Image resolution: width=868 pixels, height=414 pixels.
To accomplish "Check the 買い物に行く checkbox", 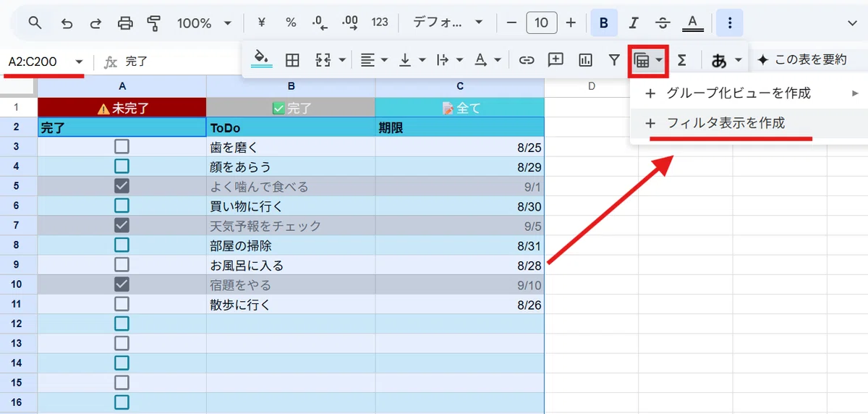I will (122, 206).
